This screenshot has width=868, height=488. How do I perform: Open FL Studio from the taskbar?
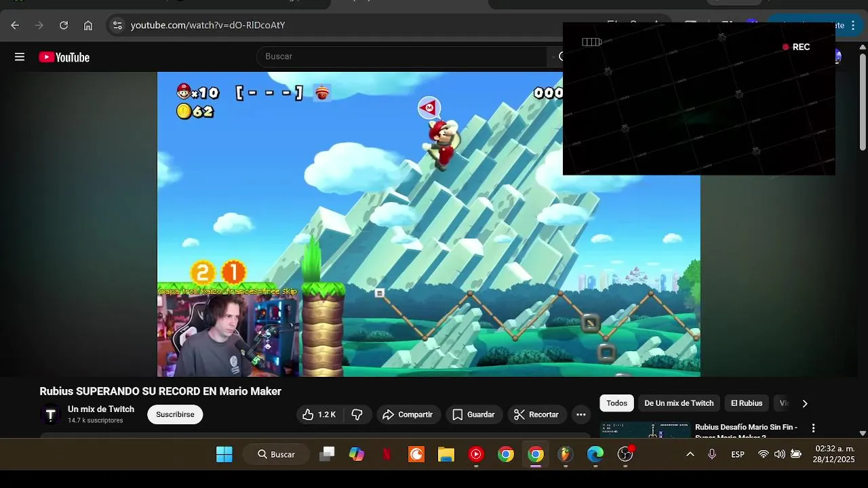point(566,454)
